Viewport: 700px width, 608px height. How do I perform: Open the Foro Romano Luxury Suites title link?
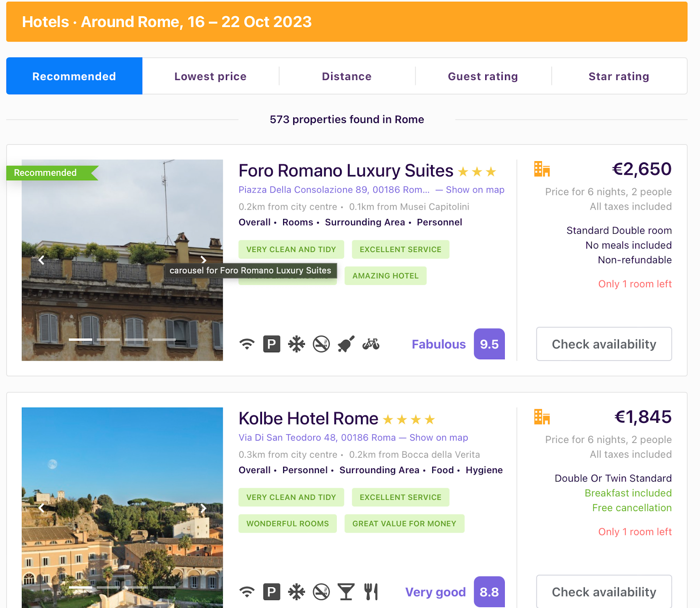[346, 171]
